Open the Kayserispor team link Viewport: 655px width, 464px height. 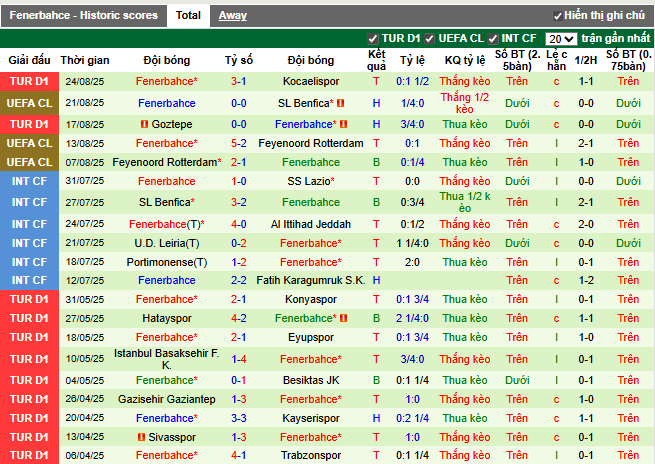pos(311,418)
